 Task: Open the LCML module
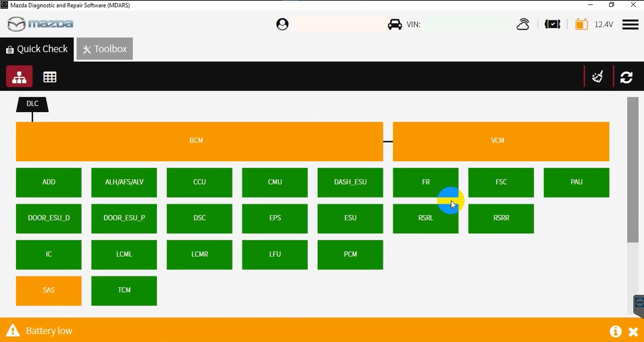(x=124, y=255)
